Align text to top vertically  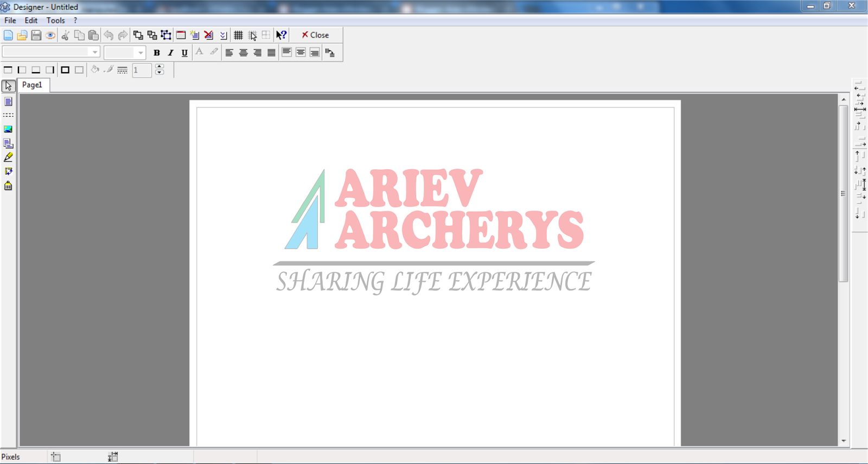pyautogui.click(x=286, y=53)
